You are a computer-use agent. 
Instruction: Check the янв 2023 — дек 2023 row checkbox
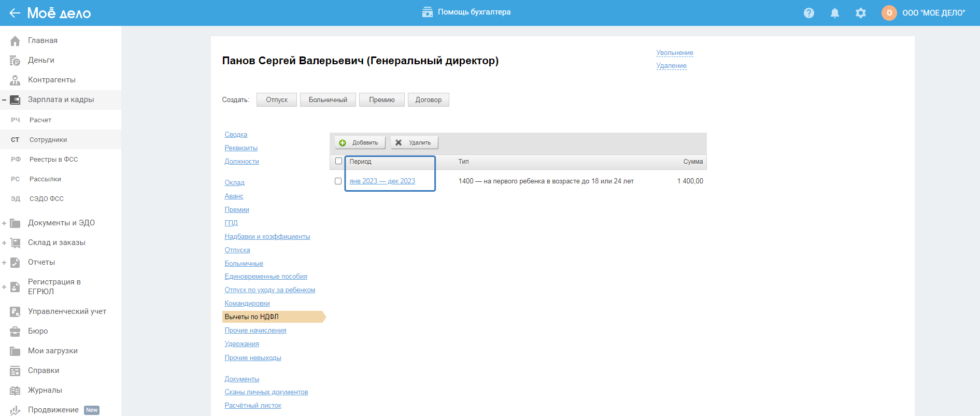tap(338, 181)
